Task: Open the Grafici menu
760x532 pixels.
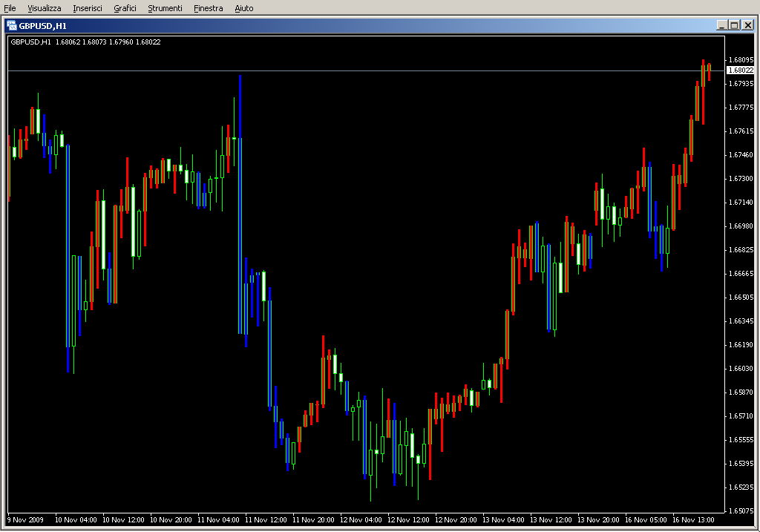Action: 125,8
